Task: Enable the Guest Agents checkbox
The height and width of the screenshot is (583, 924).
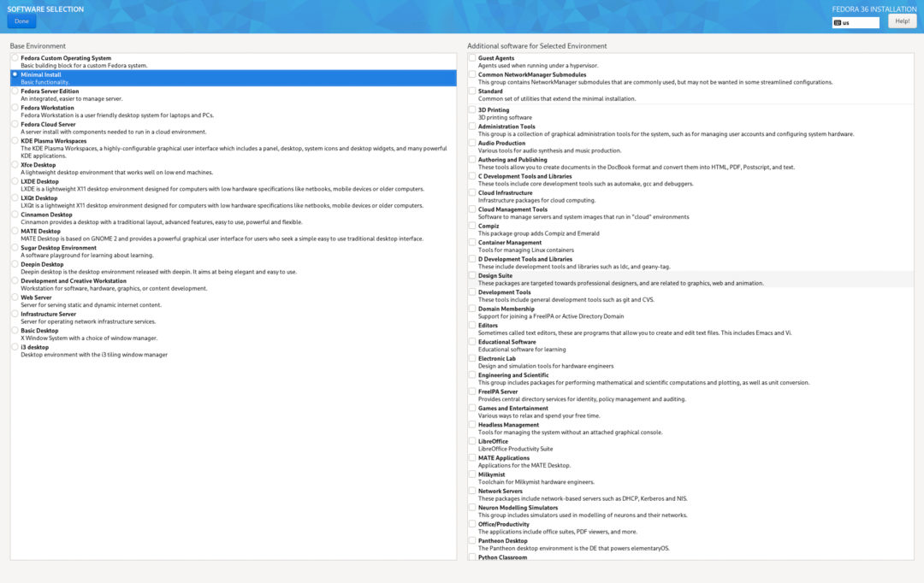Action: tap(472, 58)
